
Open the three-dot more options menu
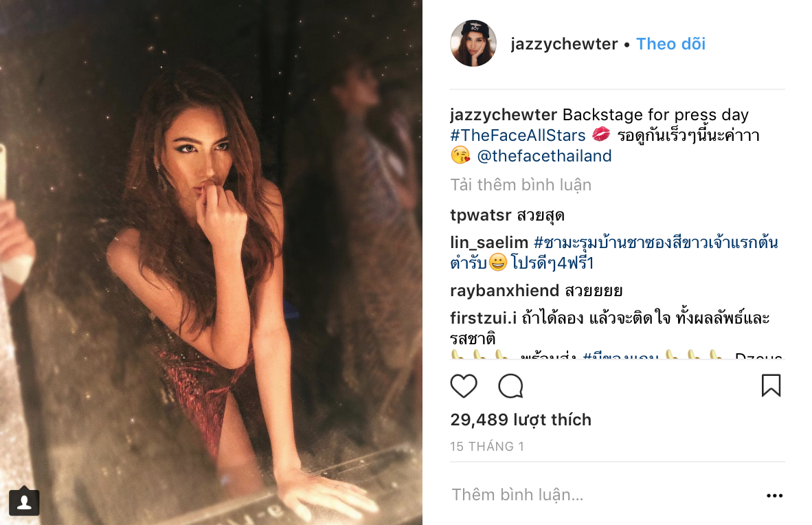click(x=774, y=496)
